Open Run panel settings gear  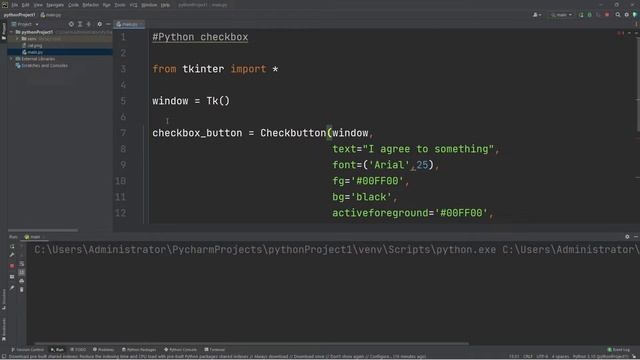[x=627, y=237]
